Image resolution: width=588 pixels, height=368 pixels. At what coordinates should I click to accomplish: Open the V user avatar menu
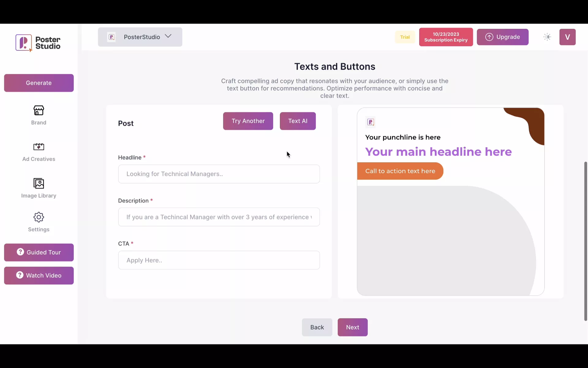[x=567, y=37]
